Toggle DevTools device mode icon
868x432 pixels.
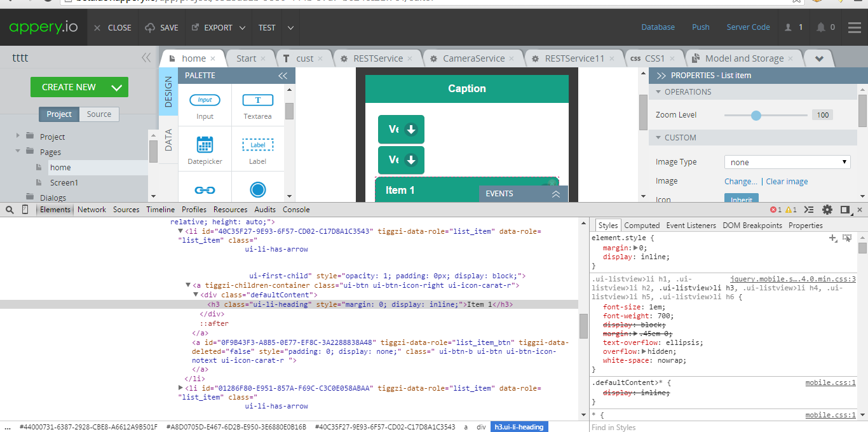25,210
